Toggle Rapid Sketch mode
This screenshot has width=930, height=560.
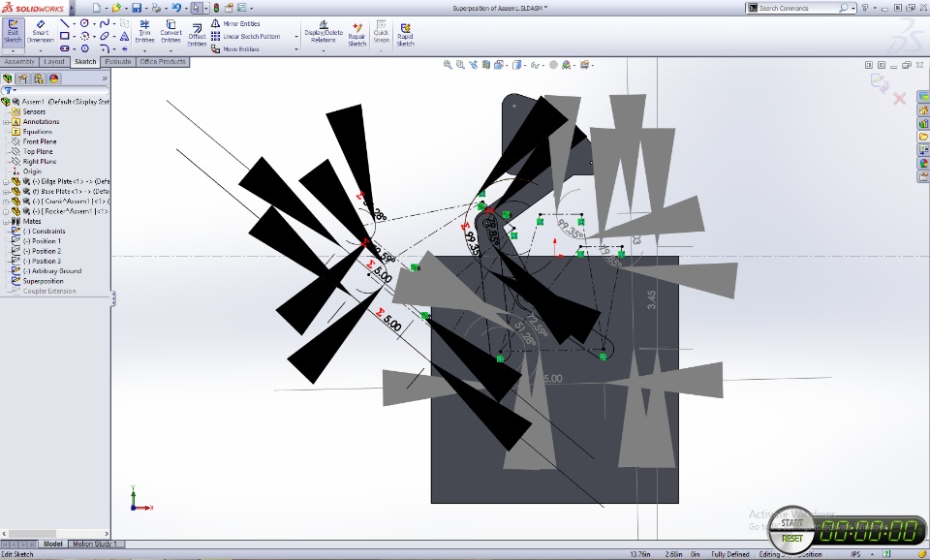(x=405, y=35)
